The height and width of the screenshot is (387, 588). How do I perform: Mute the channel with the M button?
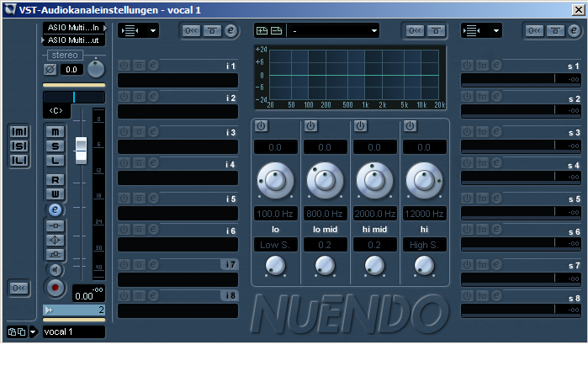(x=56, y=131)
